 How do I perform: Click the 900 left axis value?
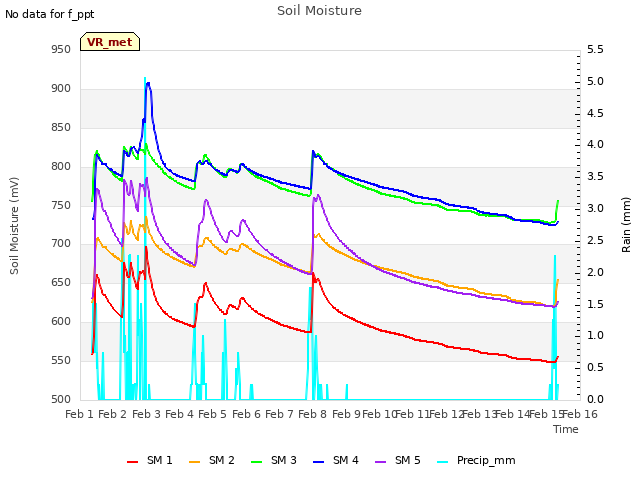coord(61,89)
